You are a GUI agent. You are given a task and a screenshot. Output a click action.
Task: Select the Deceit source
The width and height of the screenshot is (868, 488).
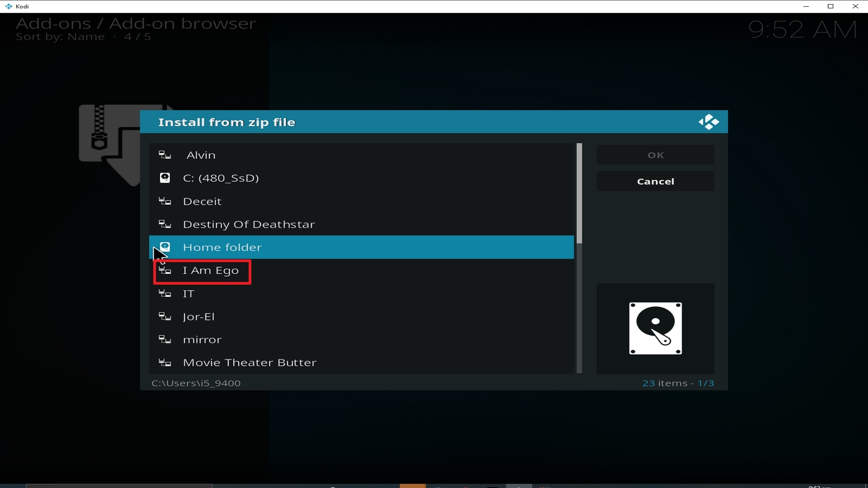pos(362,201)
